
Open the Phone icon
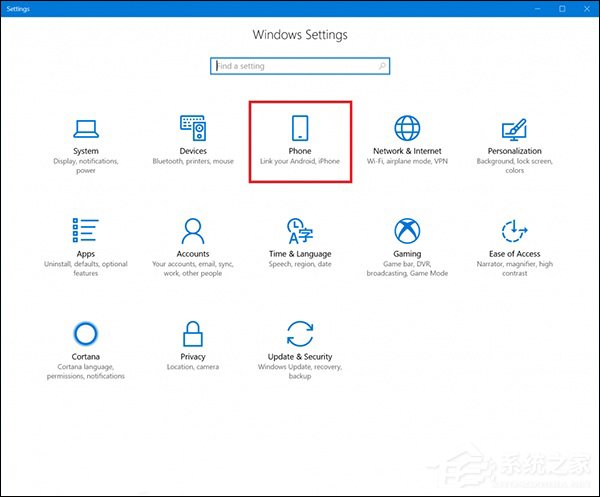tap(300, 128)
